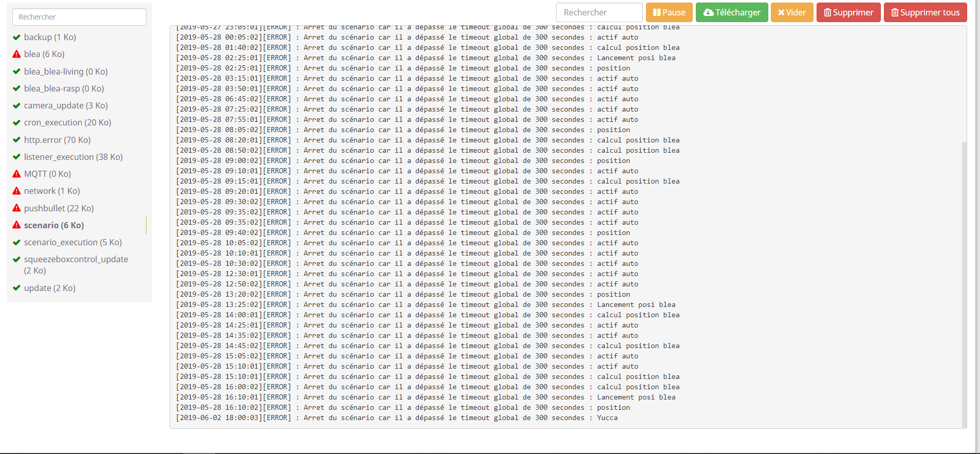The width and height of the screenshot is (980, 454).
Task: Focus the sidebar Rechercher field
Action: [x=79, y=17]
